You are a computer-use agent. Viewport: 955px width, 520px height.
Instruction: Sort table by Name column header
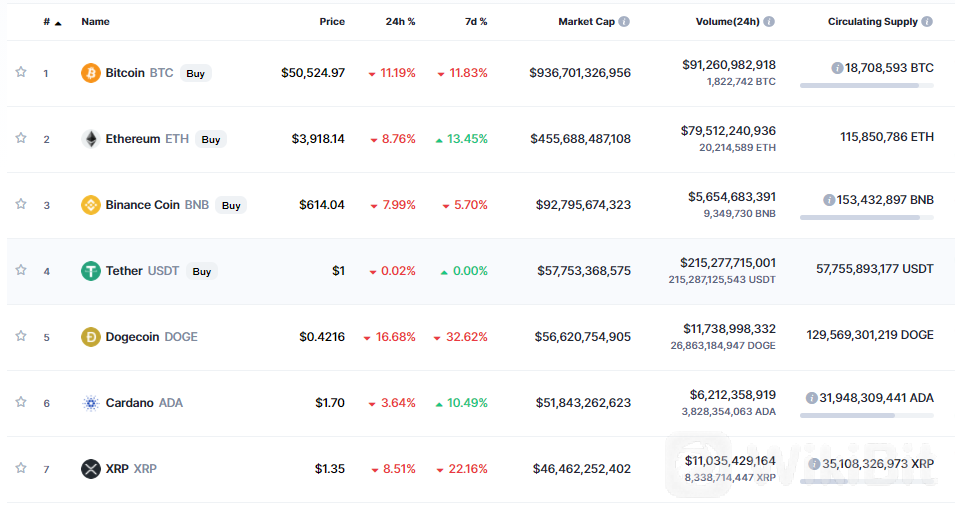tap(96, 21)
